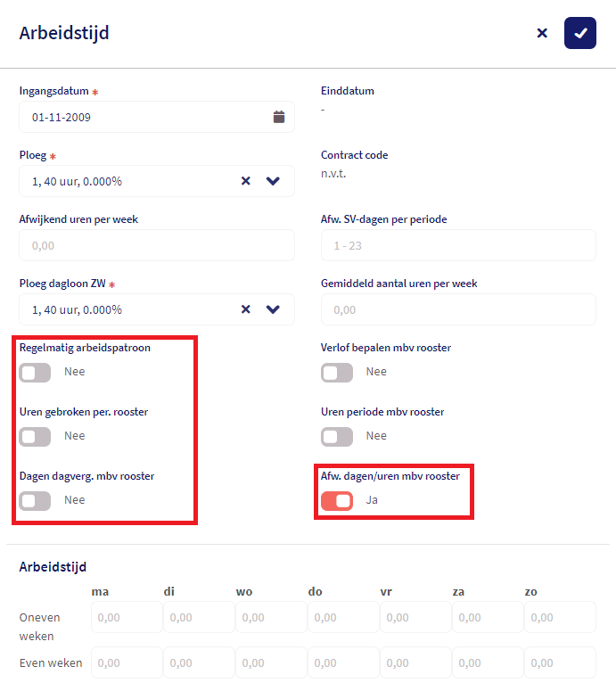The image size is (616, 691).
Task: Close the Arbeidstijd dialog with X
Action: click(542, 33)
